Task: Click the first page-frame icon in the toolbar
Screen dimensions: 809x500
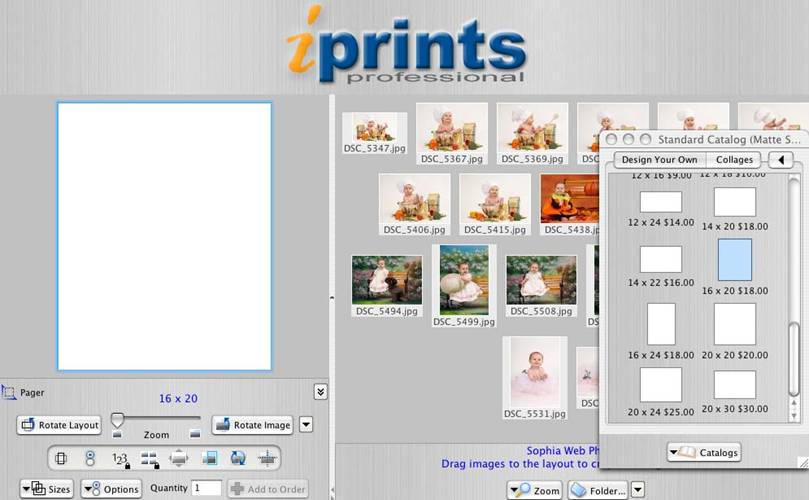Action: [x=61, y=459]
